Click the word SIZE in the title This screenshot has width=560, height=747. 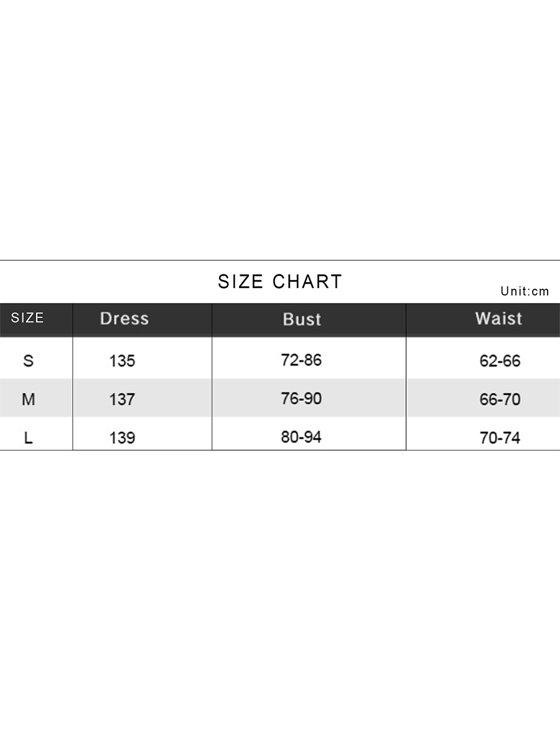[241, 282]
